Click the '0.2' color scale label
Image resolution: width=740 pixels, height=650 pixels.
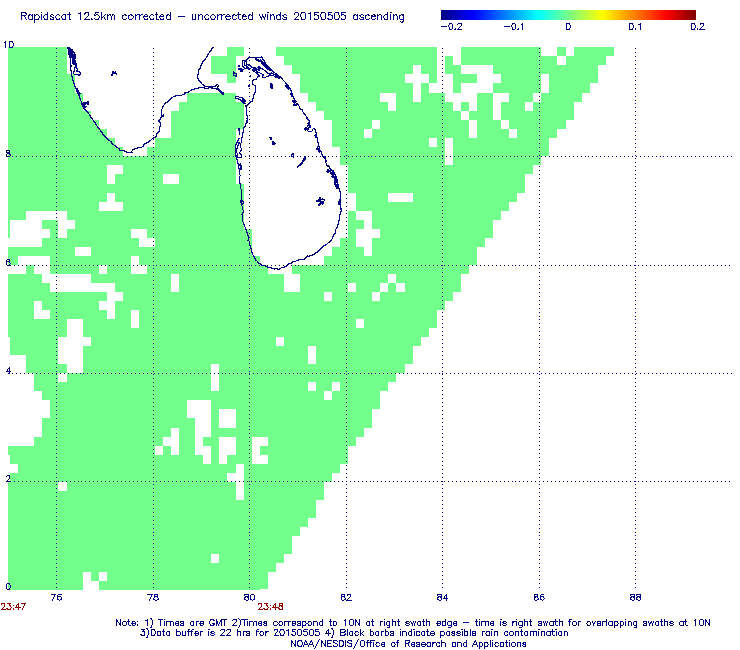point(697,27)
